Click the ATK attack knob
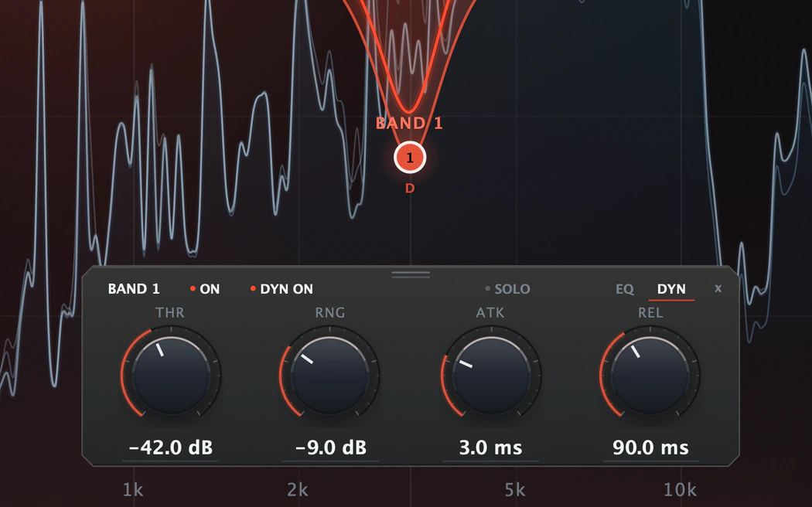Viewport: 812px width, 507px height. click(x=491, y=375)
